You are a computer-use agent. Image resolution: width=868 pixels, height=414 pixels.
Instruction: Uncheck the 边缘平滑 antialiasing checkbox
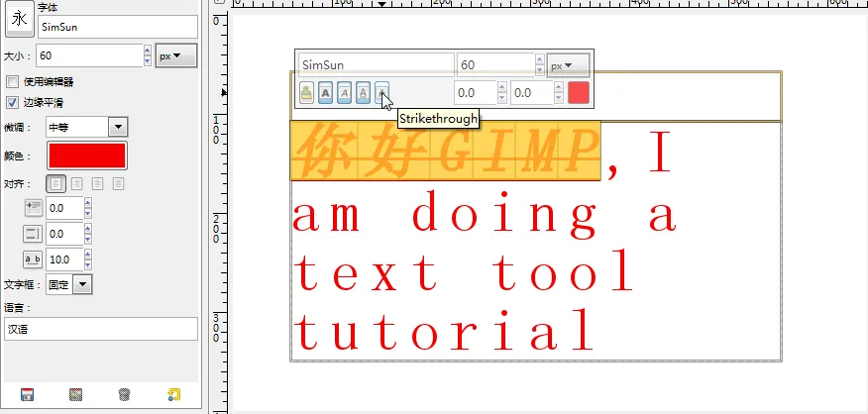pyautogui.click(x=12, y=102)
